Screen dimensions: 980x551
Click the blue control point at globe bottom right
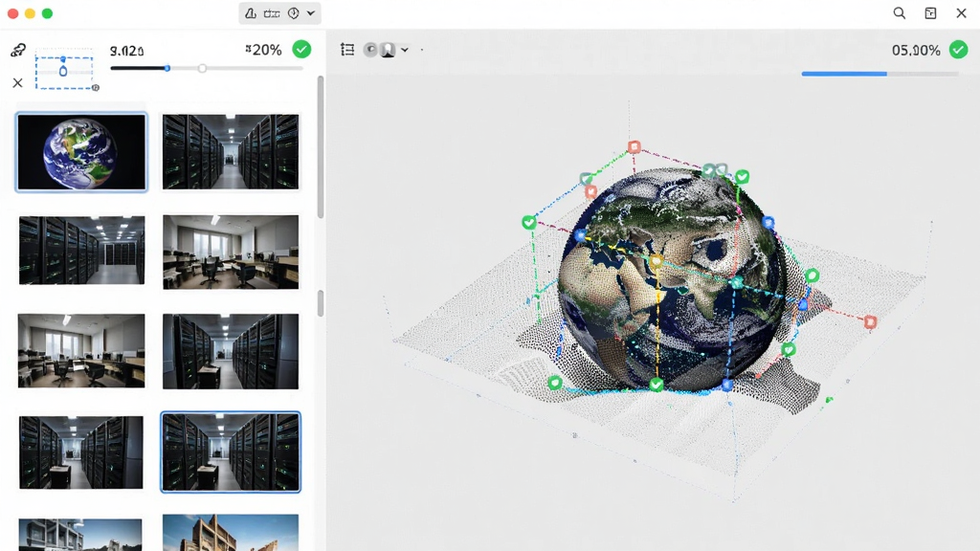click(727, 385)
